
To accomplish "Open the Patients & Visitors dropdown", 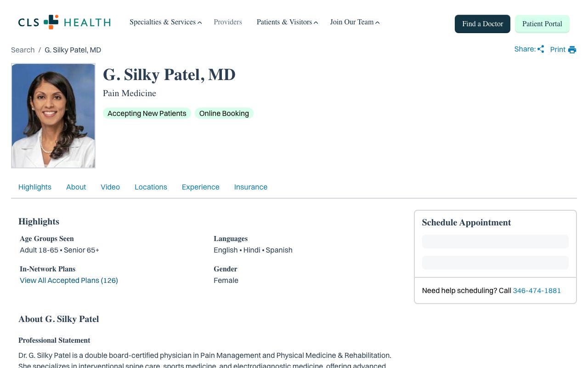I will (x=287, y=22).
